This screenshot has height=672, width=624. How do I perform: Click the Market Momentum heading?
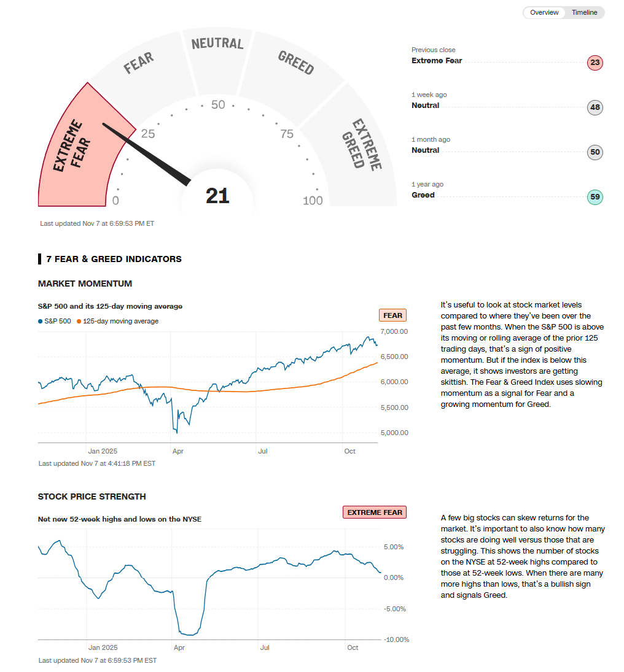tap(85, 284)
